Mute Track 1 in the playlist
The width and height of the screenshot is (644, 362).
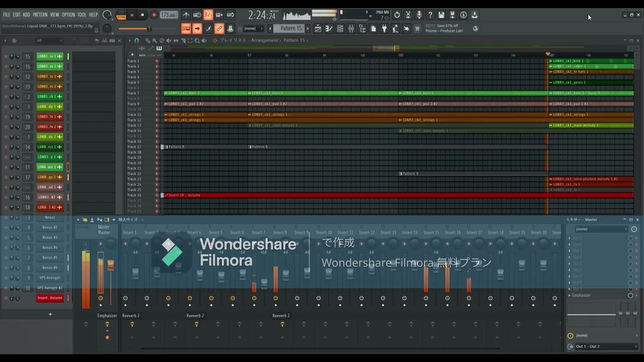click(x=156, y=61)
